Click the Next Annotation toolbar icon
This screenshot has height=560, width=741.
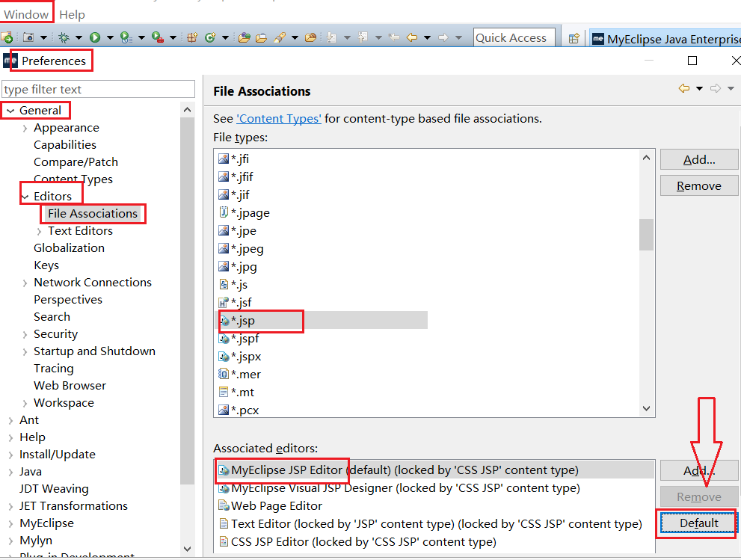[x=332, y=37]
